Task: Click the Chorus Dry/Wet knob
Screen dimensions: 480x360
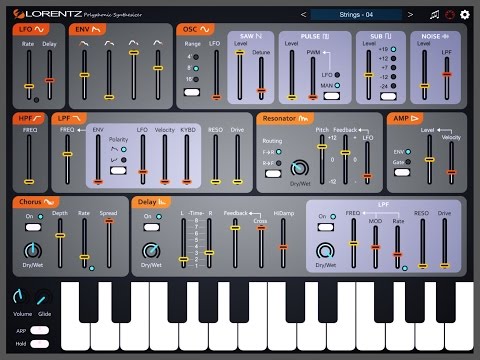Action: (x=33, y=251)
